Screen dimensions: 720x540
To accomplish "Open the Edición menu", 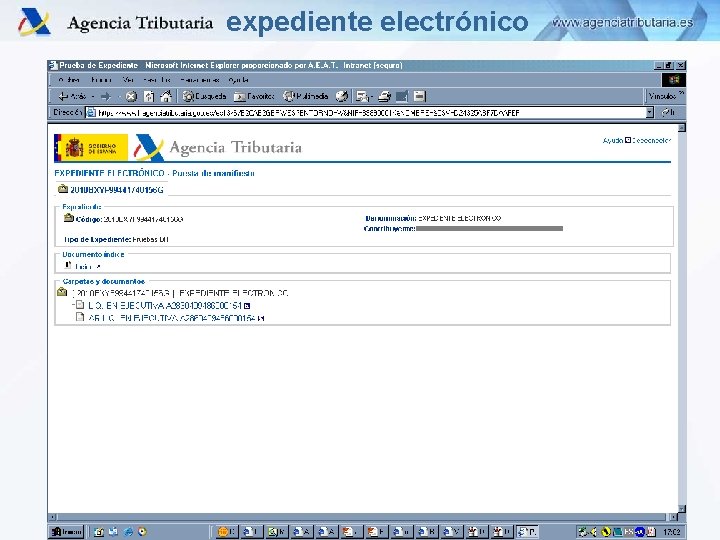I will point(101,80).
